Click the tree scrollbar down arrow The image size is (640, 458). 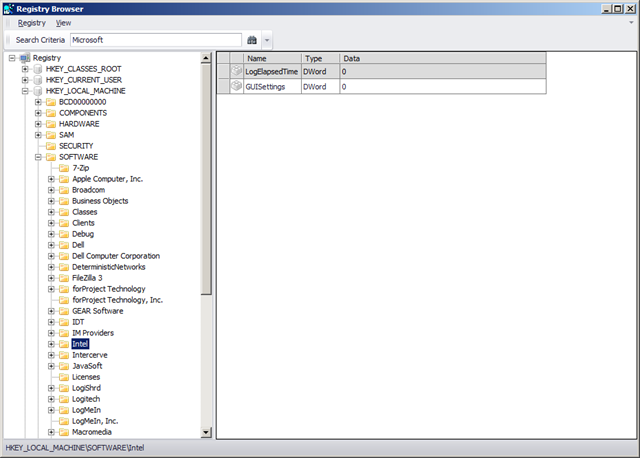tap(206, 432)
